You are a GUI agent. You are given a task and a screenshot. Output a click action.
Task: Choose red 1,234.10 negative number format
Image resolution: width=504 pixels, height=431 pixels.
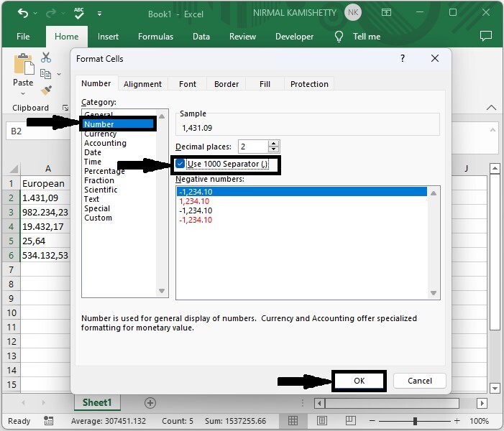click(193, 201)
